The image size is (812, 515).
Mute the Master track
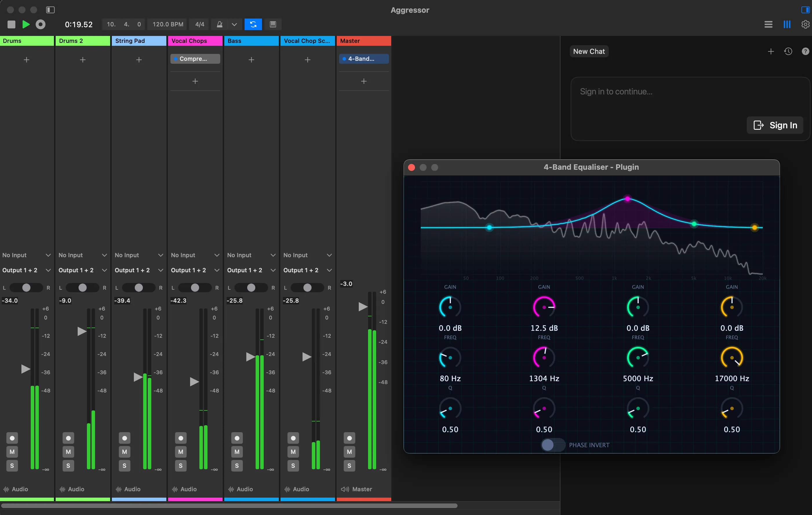pyautogui.click(x=349, y=452)
